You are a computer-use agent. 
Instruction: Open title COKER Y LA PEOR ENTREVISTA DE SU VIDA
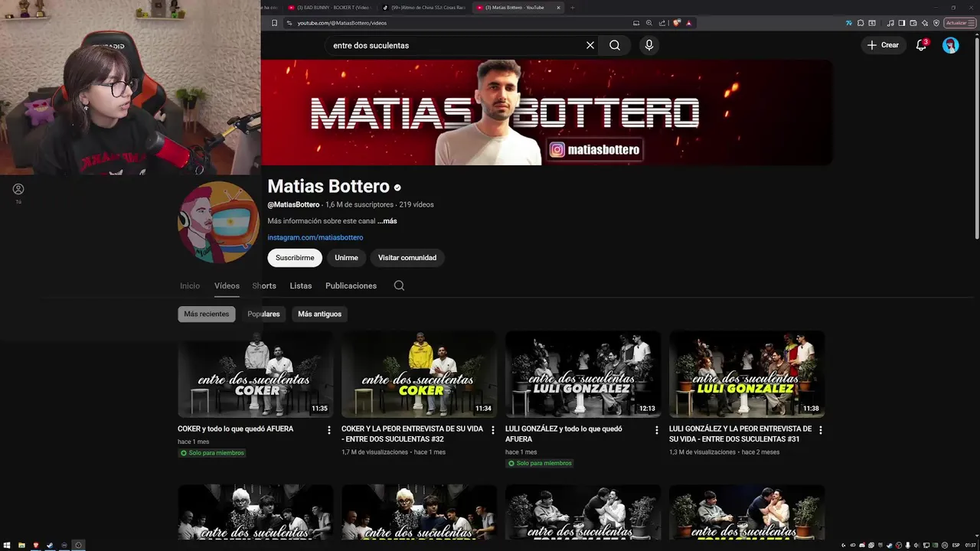[412, 434]
